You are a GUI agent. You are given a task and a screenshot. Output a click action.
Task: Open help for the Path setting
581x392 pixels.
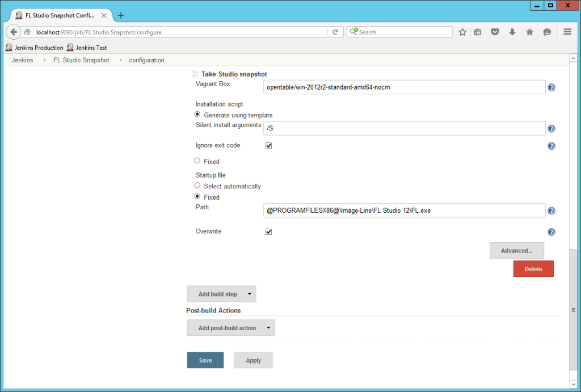click(551, 210)
